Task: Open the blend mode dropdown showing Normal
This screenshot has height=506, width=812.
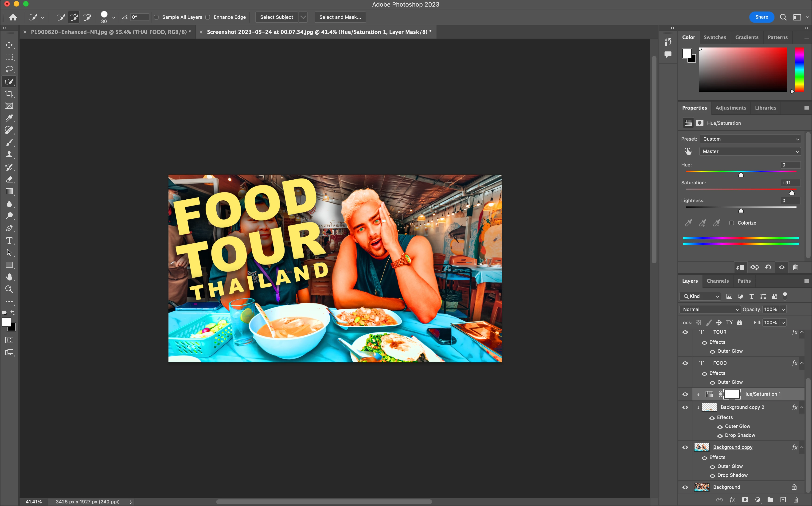Action: click(710, 309)
